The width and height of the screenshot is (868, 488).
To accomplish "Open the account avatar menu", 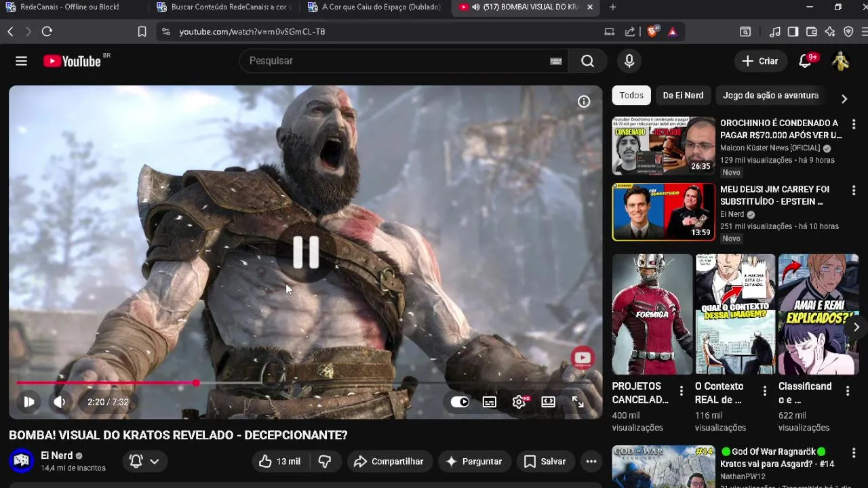I will pyautogui.click(x=840, y=61).
